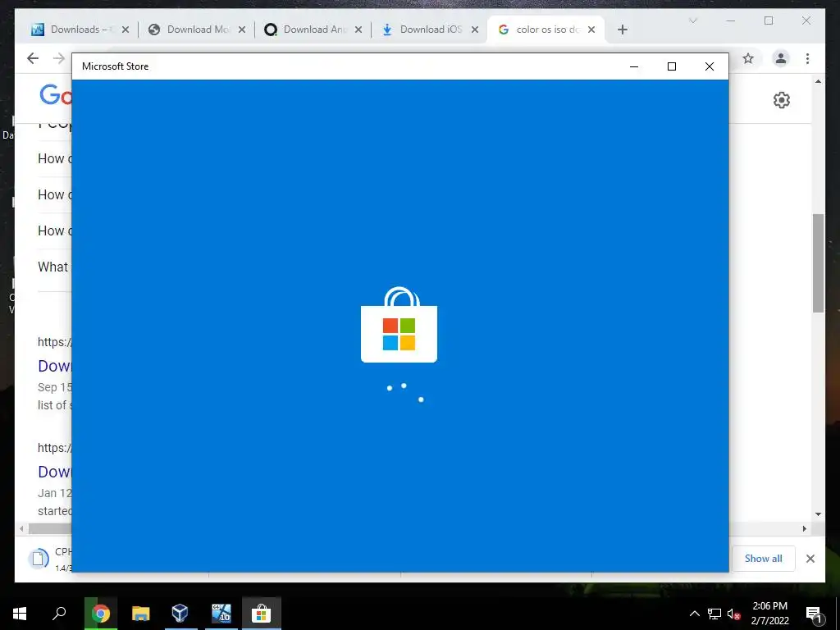Go forward in Chrome
Screen dimensions: 840x630
coord(59,58)
